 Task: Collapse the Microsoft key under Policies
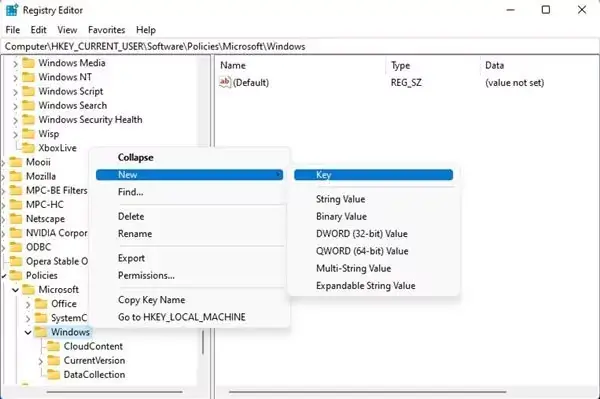(x=15, y=290)
